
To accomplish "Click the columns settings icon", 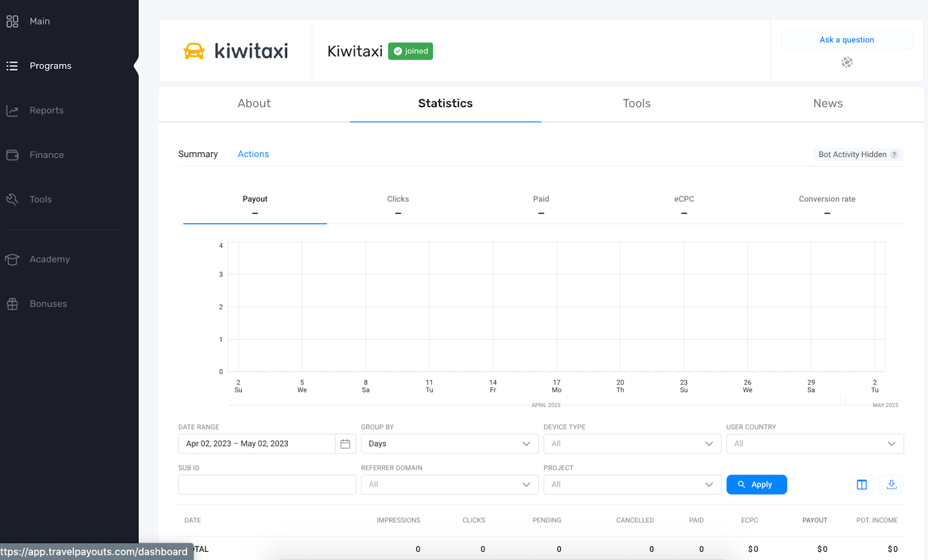I will click(x=862, y=485).
